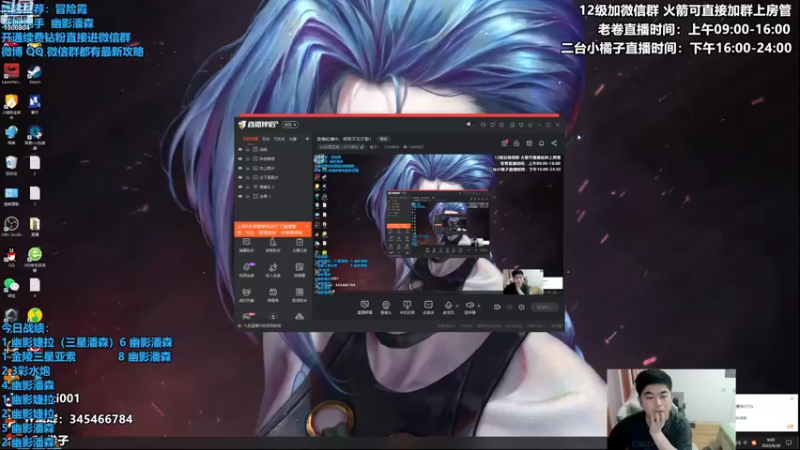Click the webcam feed at screen bottom right
The image size is (800, 450).
(671, 409)
